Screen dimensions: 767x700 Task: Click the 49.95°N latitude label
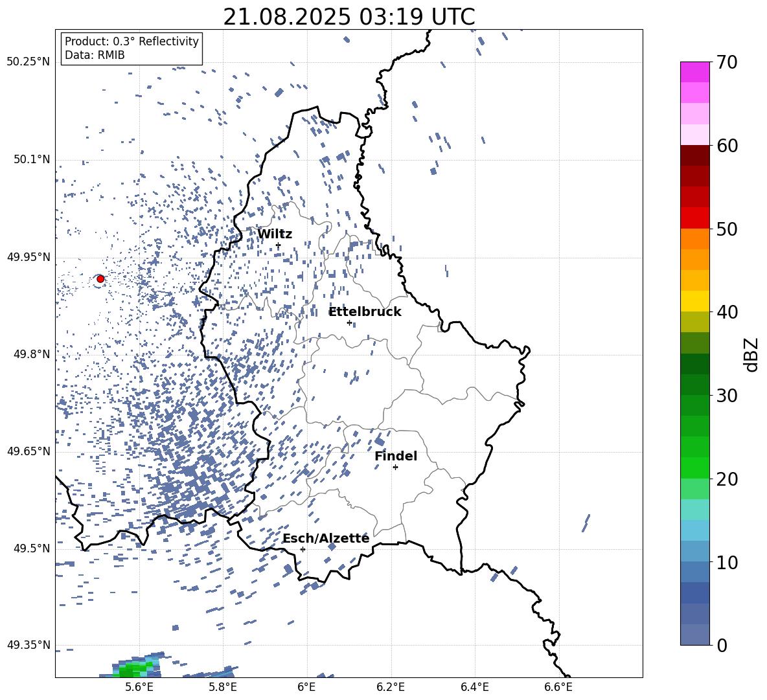point(28,257)
